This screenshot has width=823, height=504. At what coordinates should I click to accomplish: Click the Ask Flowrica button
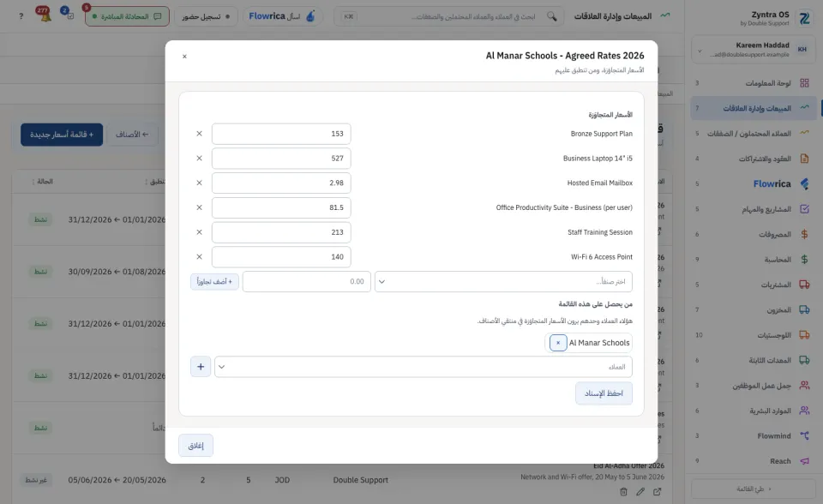coord(282,16)
